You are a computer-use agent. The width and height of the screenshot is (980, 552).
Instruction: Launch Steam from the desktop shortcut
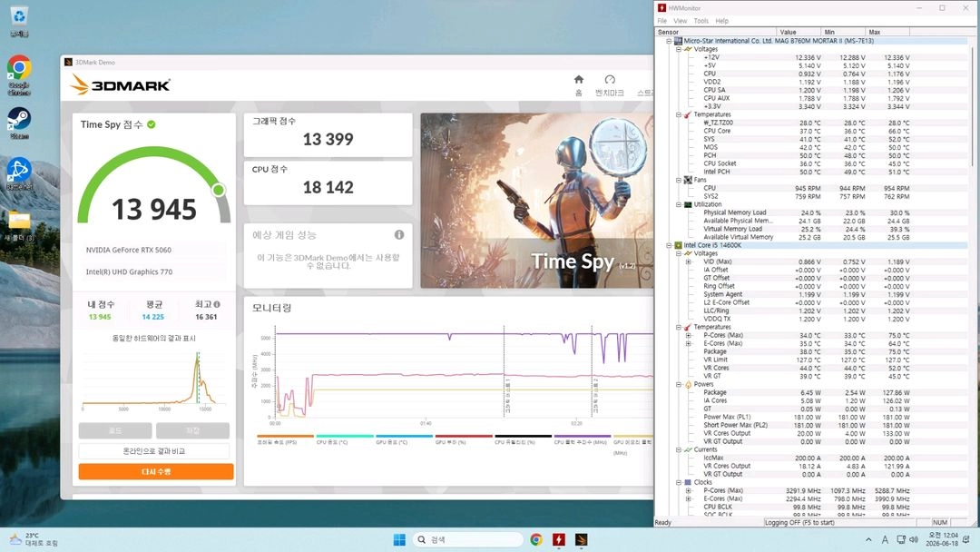coord(19,123)
